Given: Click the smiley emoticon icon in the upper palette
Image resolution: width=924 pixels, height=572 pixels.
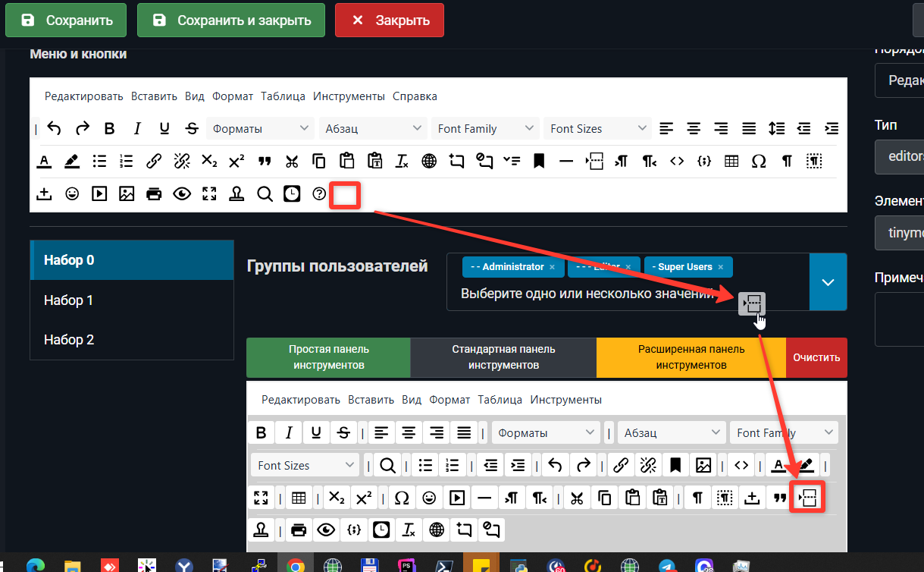Looking at the screenshot, I should pos(72,194).
